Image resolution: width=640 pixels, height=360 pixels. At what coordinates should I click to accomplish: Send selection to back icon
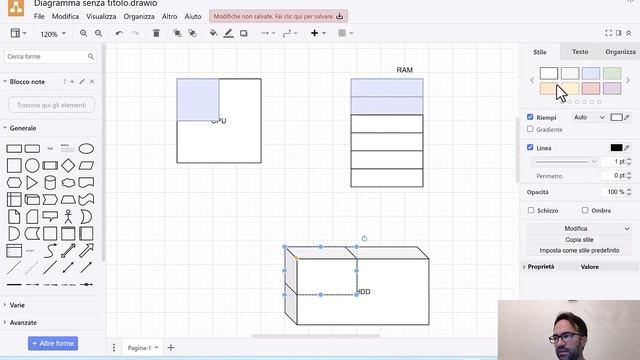(x=192, y=33)
